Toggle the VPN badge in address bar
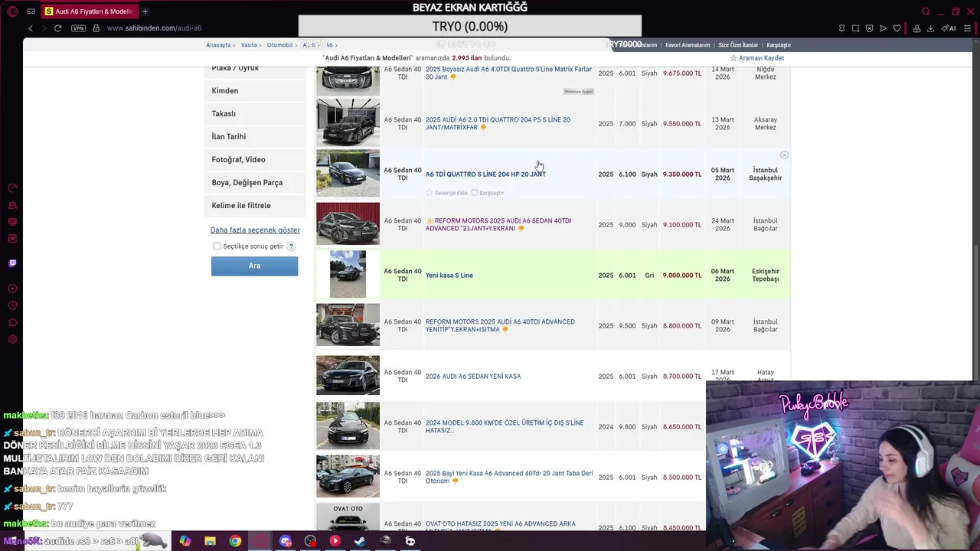 pos(78,28)
